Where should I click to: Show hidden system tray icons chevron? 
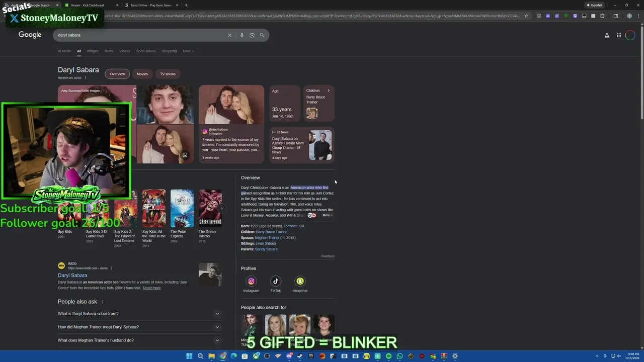click(x=597, y=356)
